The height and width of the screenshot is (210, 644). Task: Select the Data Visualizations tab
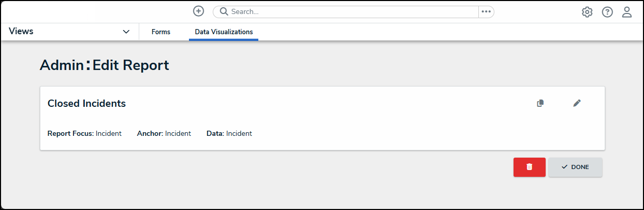tap(224, 32)
